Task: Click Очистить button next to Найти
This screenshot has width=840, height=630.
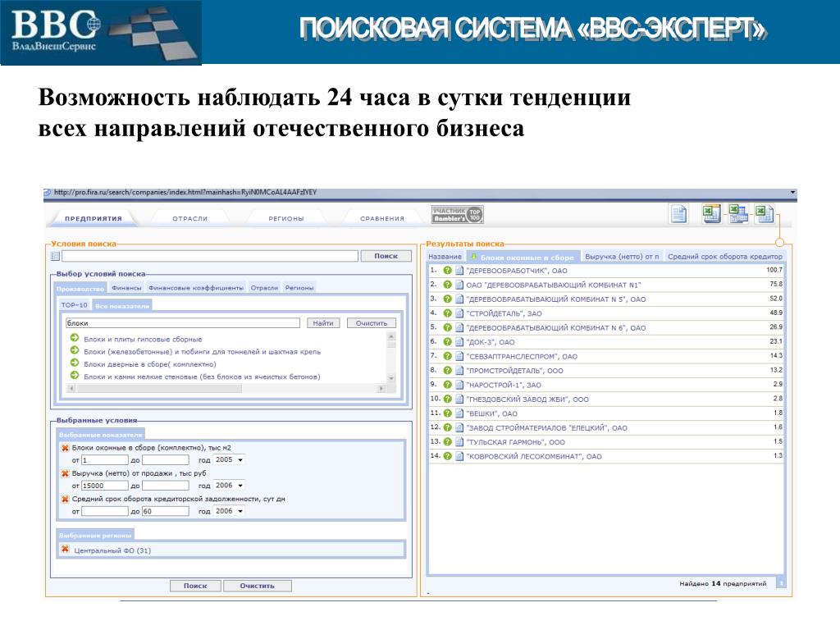Action: tap(372, 323)
